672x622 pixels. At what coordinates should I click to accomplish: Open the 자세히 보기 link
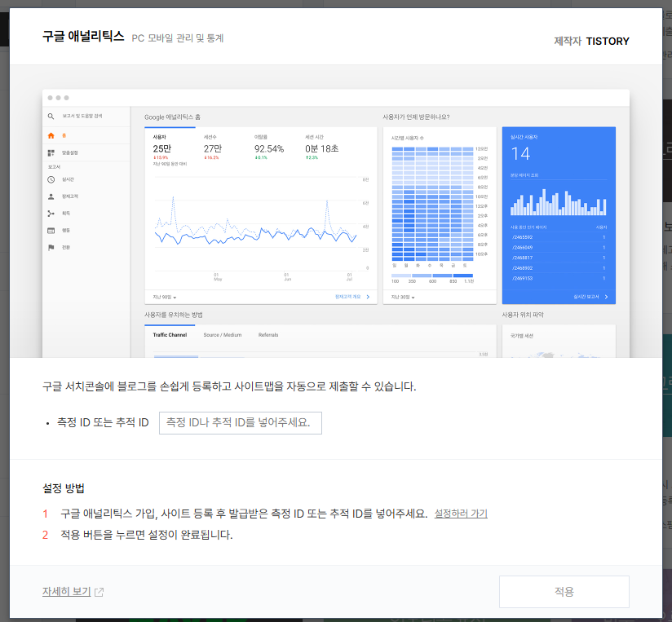pos(66,591)
